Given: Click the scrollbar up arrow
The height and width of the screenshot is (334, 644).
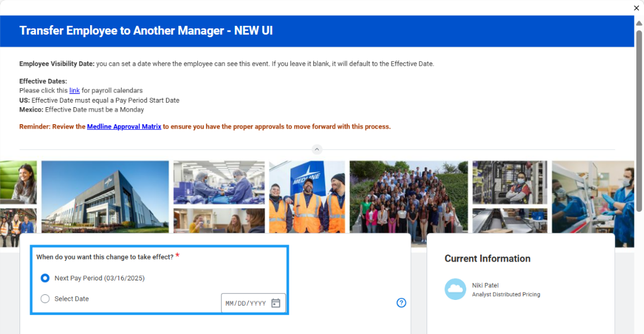Looking at the screenshot, I should click(639, 23).
